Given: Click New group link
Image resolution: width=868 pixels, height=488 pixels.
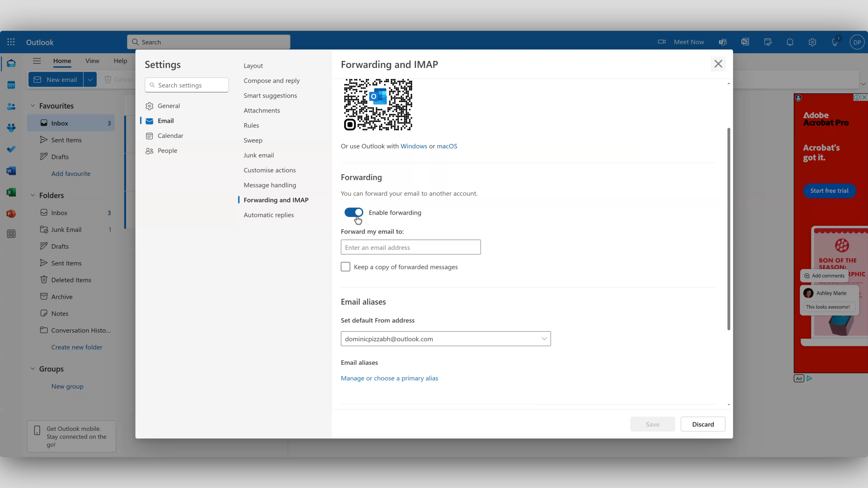Looking at the screenshot, I should [x=67, y=386].
